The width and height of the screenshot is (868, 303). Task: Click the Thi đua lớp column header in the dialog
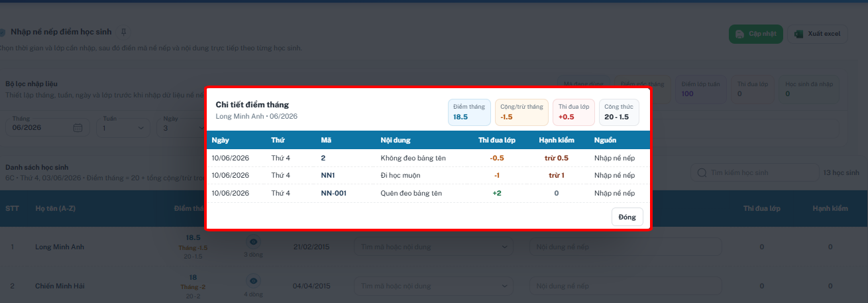tap(496, 140)
